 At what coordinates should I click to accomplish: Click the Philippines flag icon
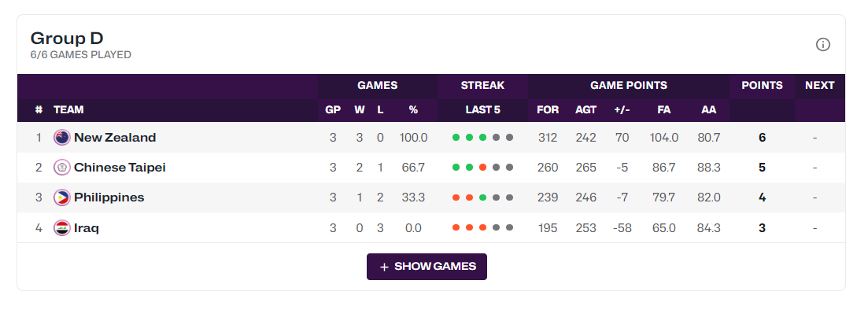(61, 197)
